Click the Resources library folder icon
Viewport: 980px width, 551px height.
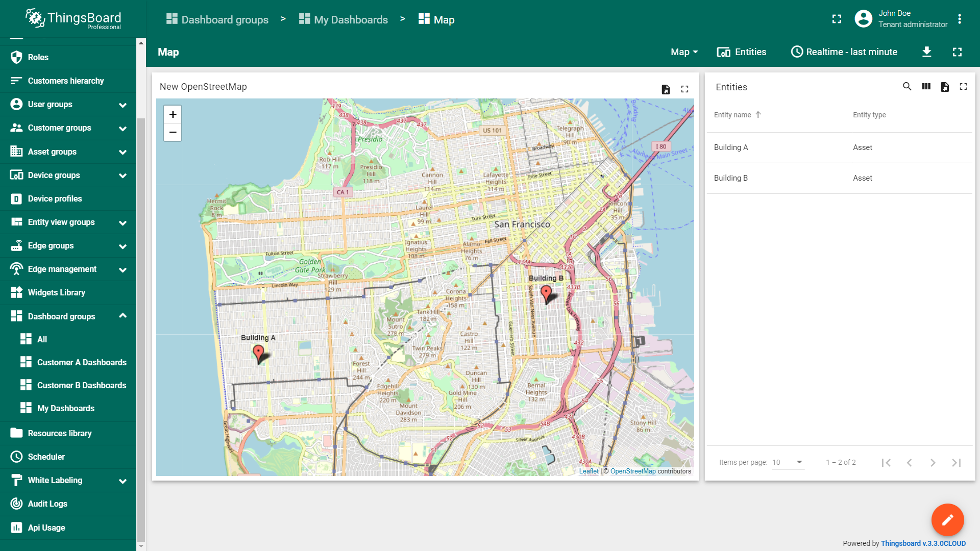point(16,433)
